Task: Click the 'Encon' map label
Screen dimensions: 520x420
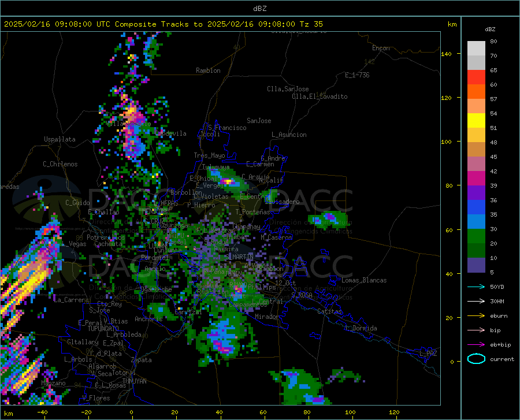Action: tap(381, 48)
